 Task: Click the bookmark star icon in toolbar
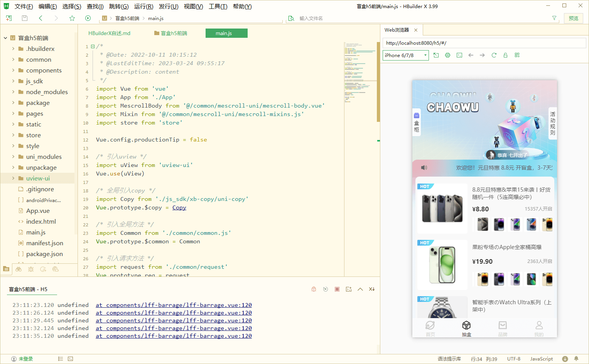tap(72, 18)
